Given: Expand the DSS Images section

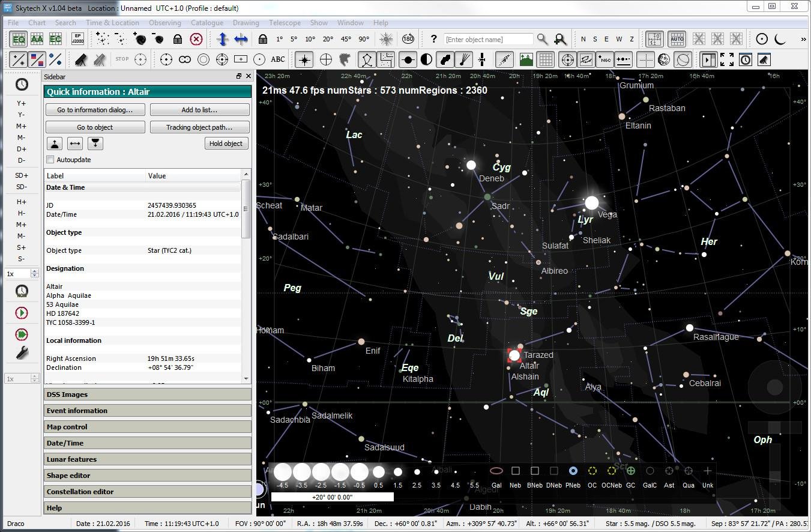Looking at the screenshot, I should (x=147, y=394).
